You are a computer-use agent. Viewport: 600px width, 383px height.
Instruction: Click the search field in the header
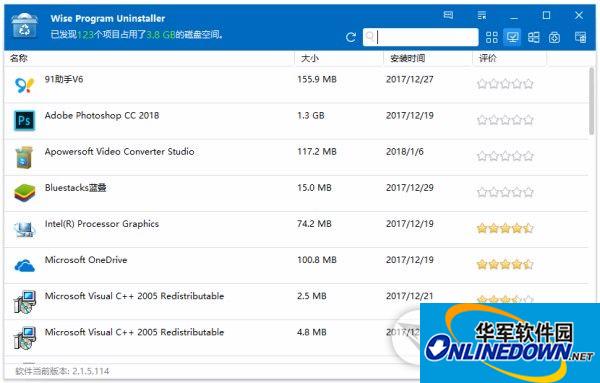pyautogui.click(x=421, y=37)
